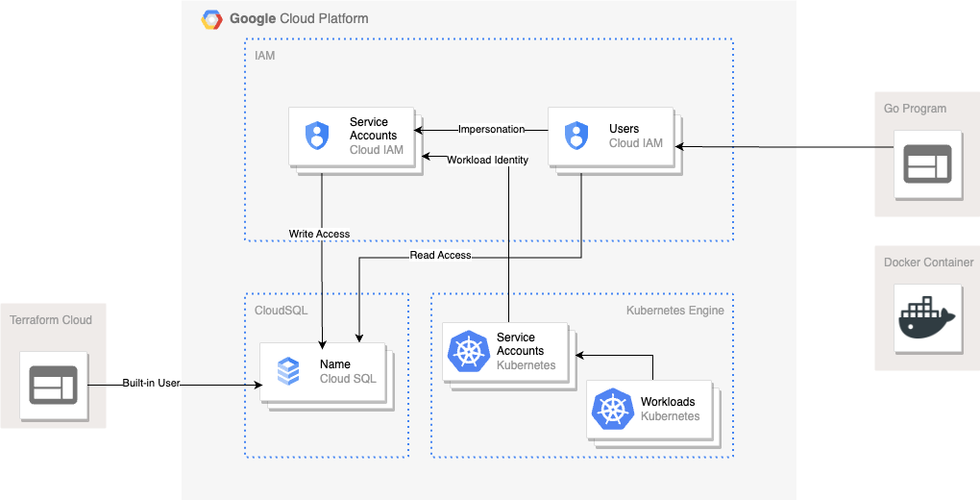This screenshot has height=500, width=980.
Task: Select the Users Cloud IAM shield icon
Action: tap(576, 136)
